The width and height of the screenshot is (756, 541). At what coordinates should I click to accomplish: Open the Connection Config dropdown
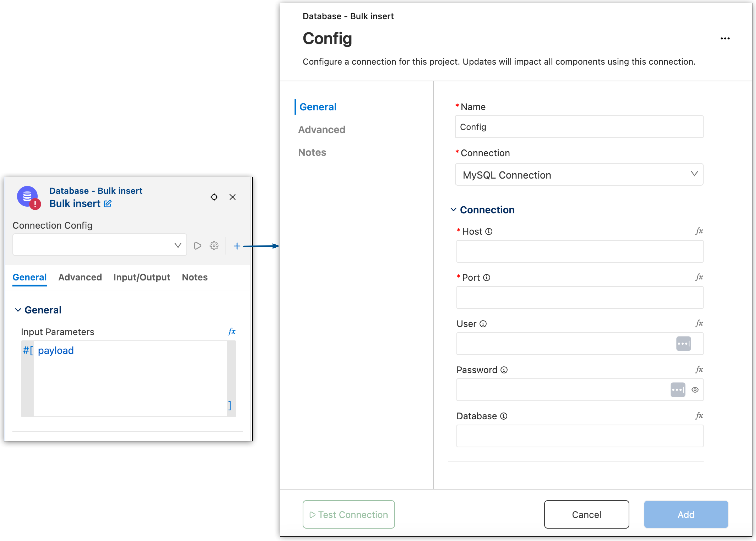[100, 245]
